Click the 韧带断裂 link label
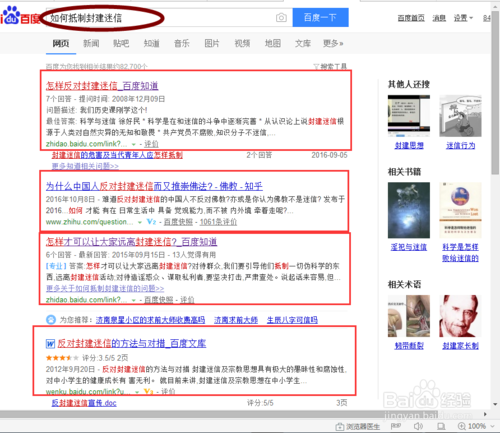500x433 pixels. [x=409, y=346]
